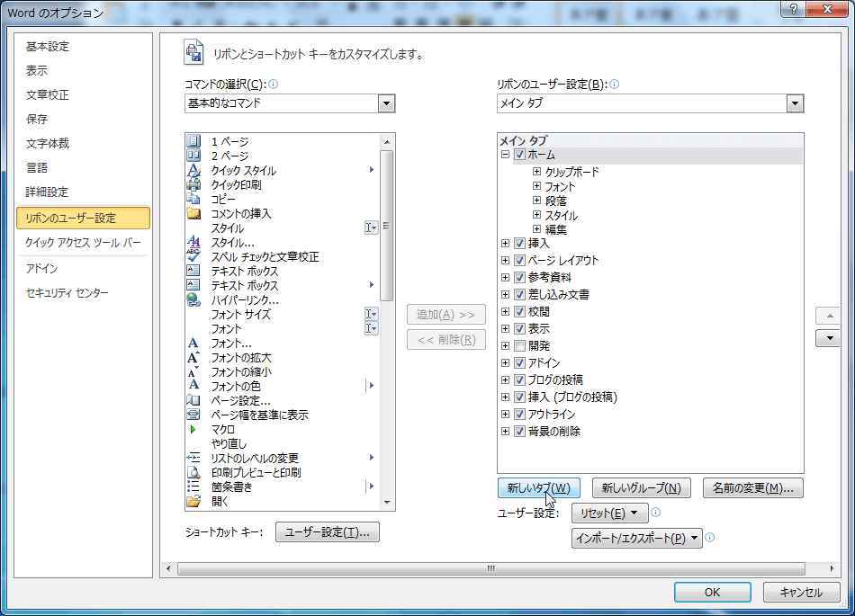Click the キャンセル button

(x=801, y=592)
